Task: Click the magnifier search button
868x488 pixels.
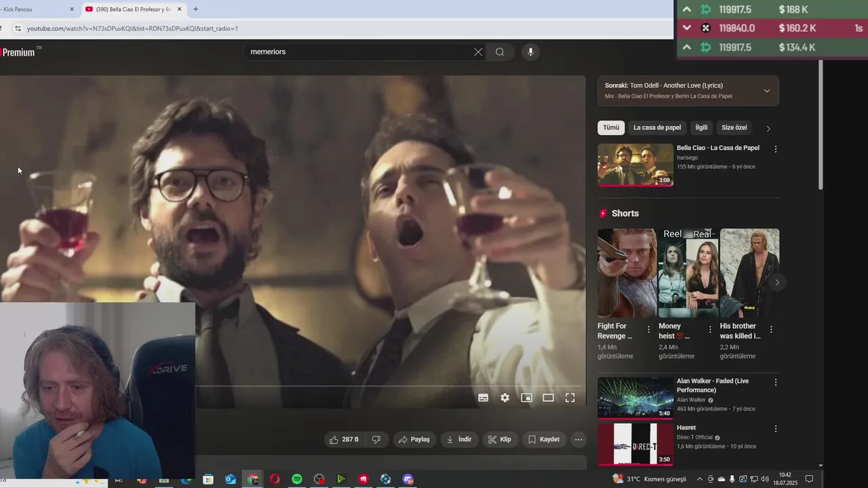Action: pos(500,52)
